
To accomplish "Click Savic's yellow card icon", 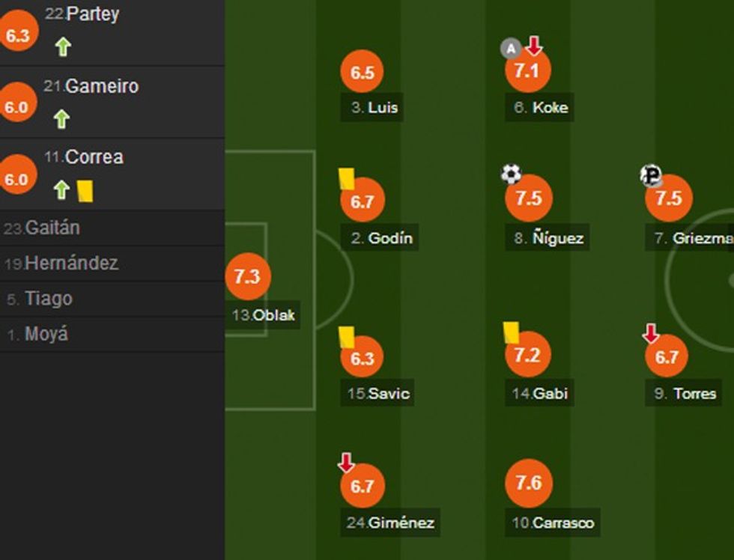I will pos(346,337).
